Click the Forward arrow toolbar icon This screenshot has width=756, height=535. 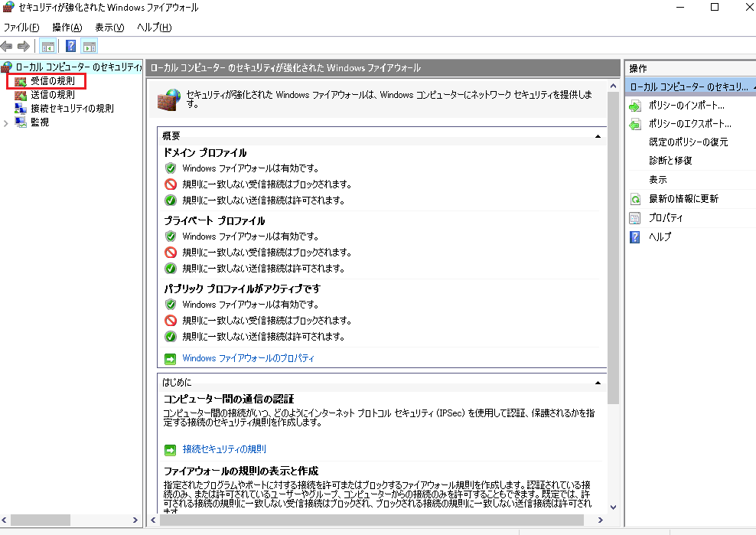coord(23,47)
